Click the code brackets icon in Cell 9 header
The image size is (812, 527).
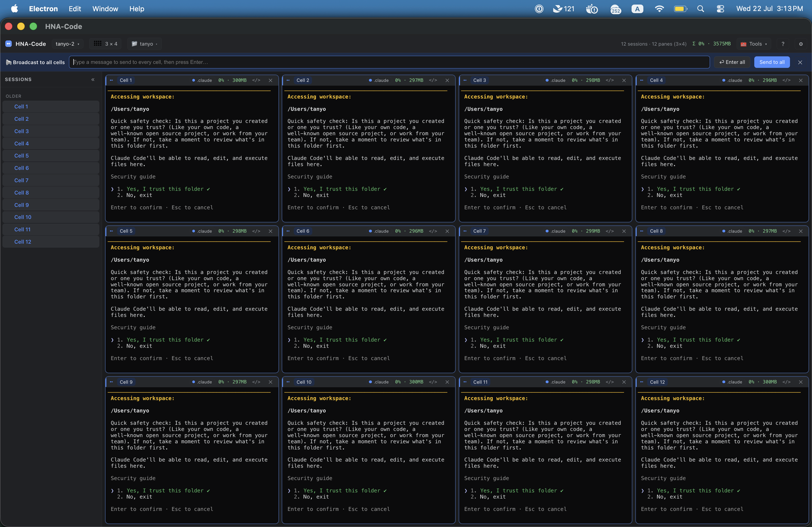(x=256, y=382)
